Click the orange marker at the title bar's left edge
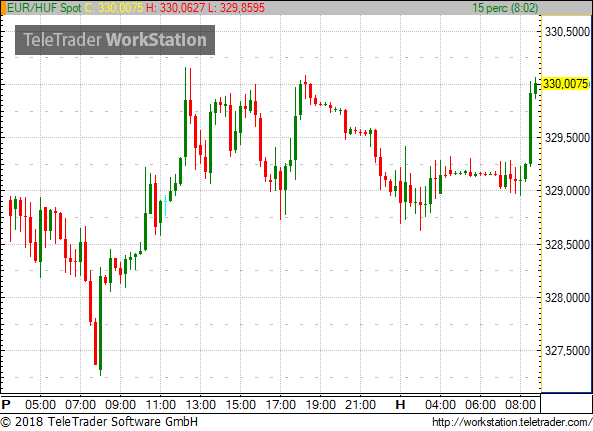 coord(3,8)
